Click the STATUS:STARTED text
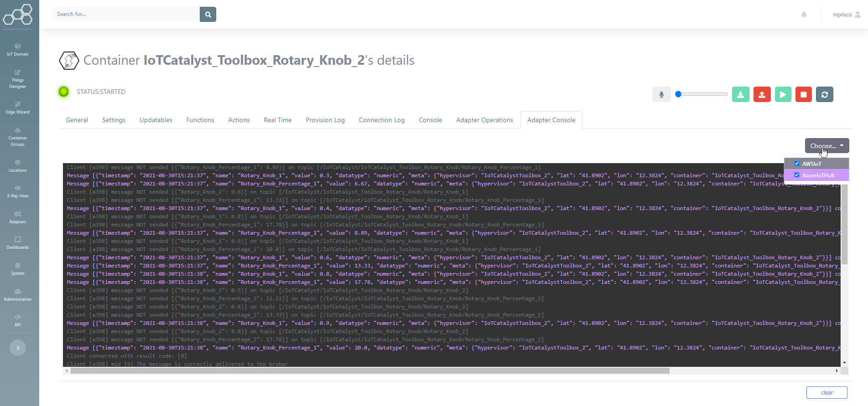The height and width of the screenshot is (406, 868). point(101,92)
